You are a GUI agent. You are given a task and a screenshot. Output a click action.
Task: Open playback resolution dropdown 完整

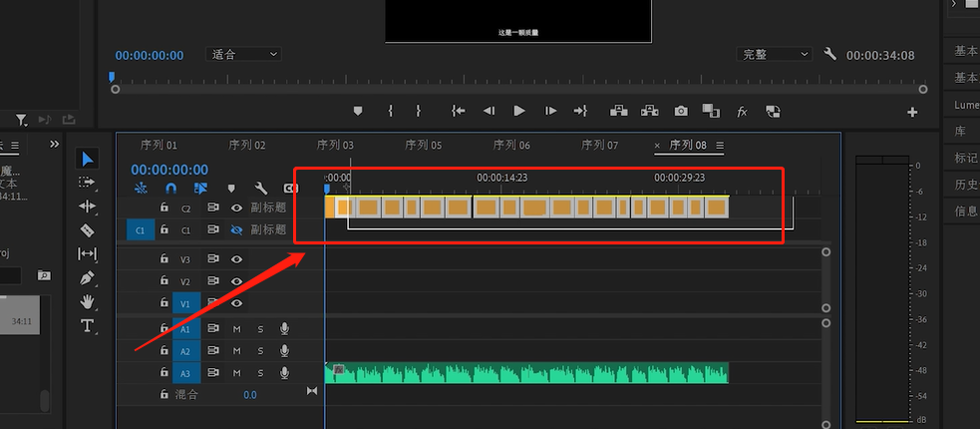coord(775,55)
